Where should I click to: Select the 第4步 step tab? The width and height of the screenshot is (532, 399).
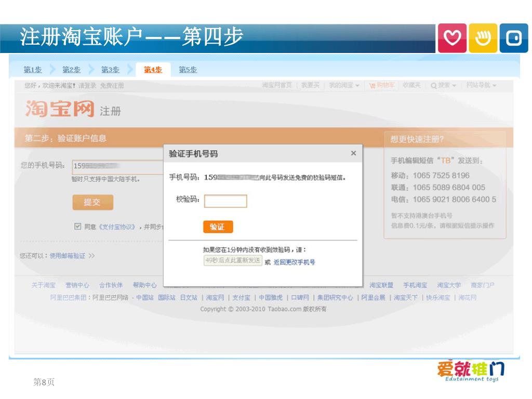[153, 70]
